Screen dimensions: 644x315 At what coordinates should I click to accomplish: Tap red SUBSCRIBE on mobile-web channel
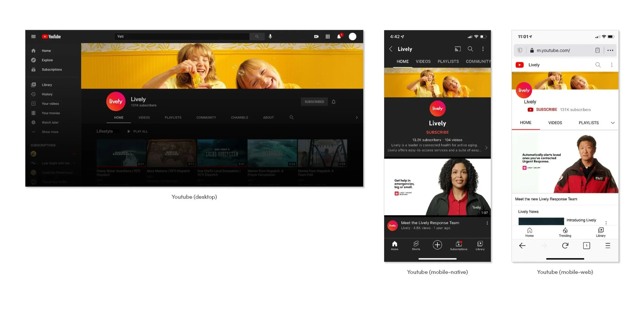546,110
